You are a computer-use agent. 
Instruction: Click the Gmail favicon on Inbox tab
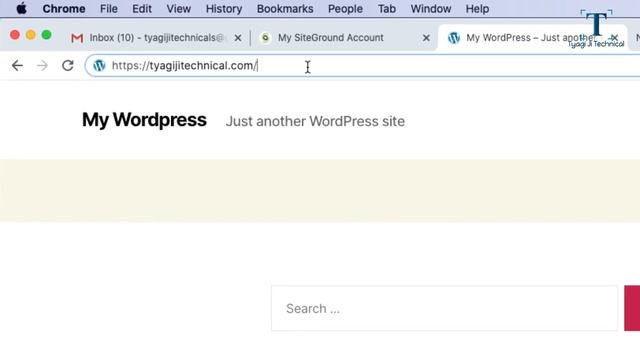point(77,38)
